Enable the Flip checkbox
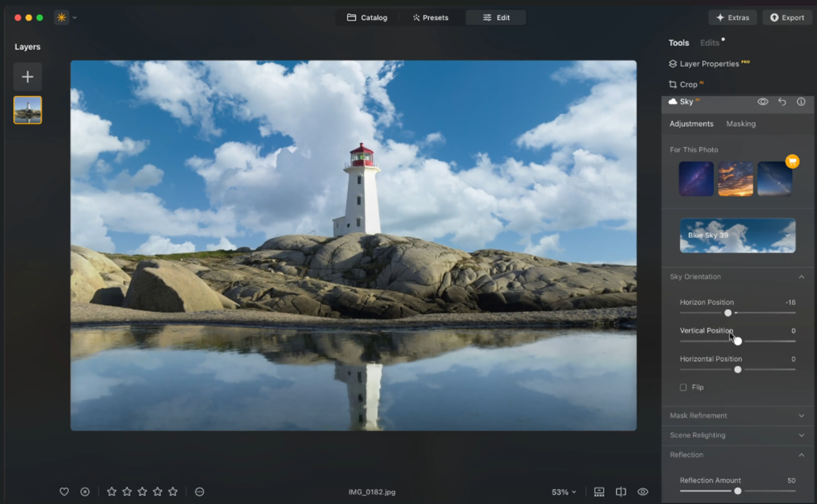 [683, 387]
